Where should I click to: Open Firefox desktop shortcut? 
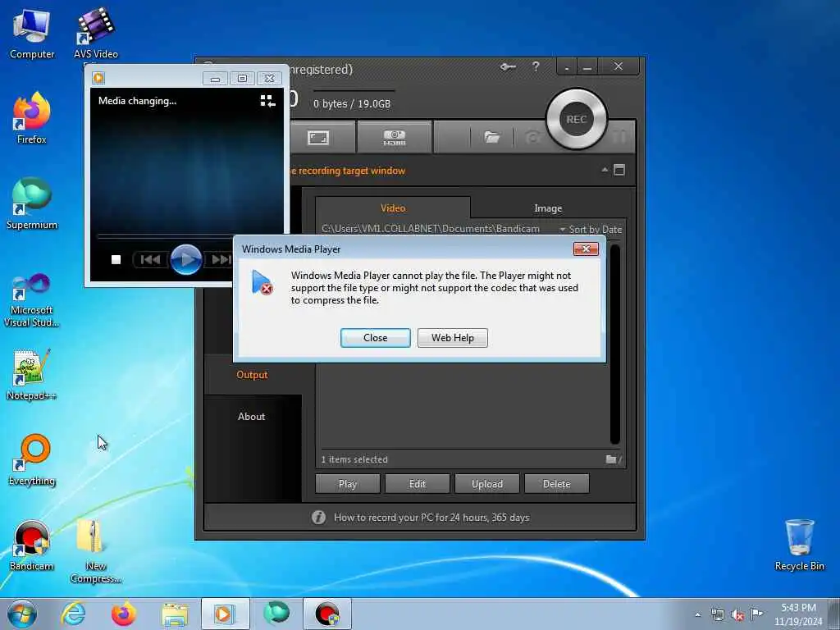click(32, 118)
